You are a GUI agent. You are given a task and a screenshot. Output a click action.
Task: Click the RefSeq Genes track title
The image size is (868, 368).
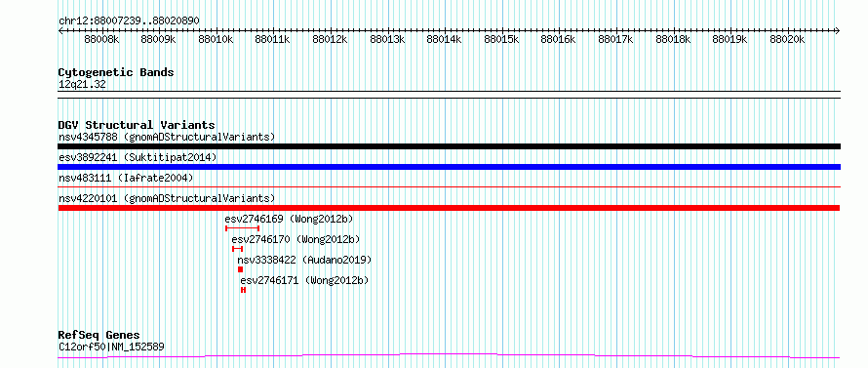pos(99,335)
